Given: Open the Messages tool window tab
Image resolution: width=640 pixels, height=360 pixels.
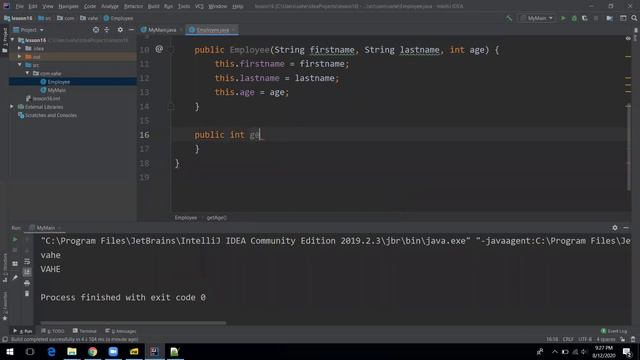Looking at the screenshot, I should 121,331.
